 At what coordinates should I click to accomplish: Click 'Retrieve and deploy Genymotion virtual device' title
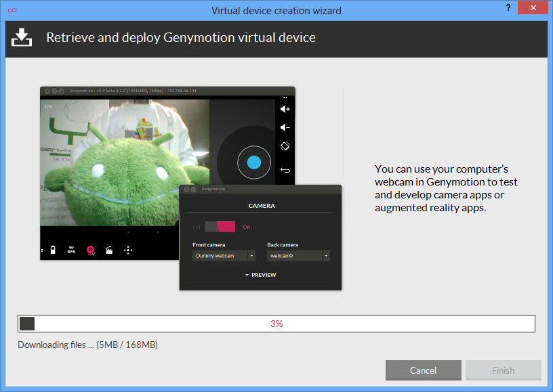181,38
